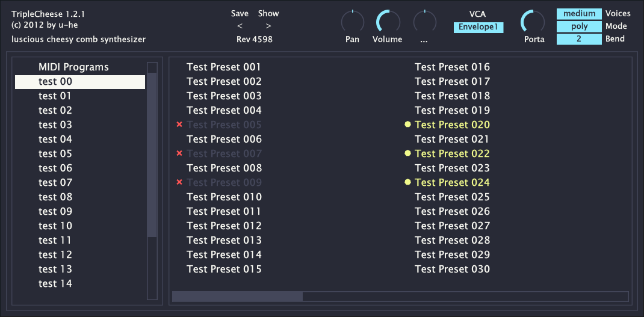Click the preset list horizontal scrollbar thumb
Image resolution: width=644 pixels, height=317 pixels.
point(237,296)
